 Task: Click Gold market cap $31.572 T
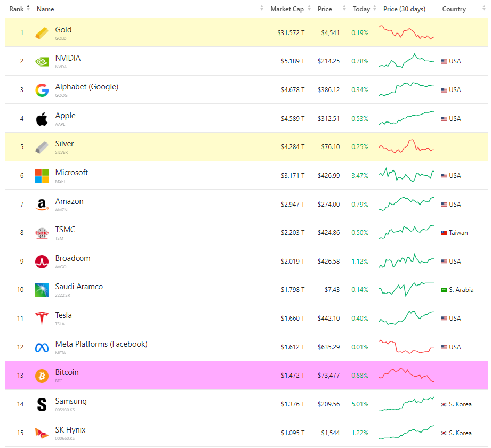tap(291, 33)
